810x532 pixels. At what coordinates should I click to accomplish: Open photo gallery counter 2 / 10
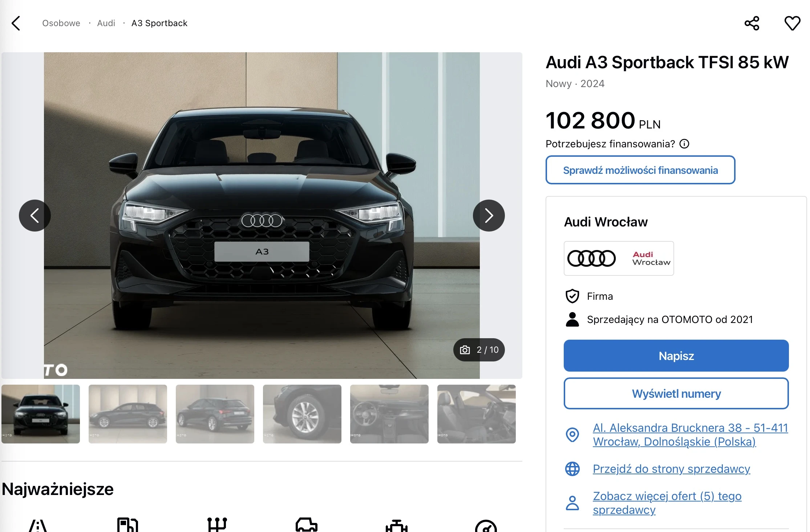[479, 350]
